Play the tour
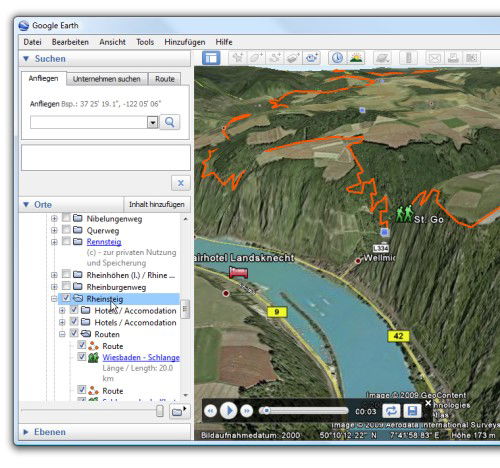 229,410
